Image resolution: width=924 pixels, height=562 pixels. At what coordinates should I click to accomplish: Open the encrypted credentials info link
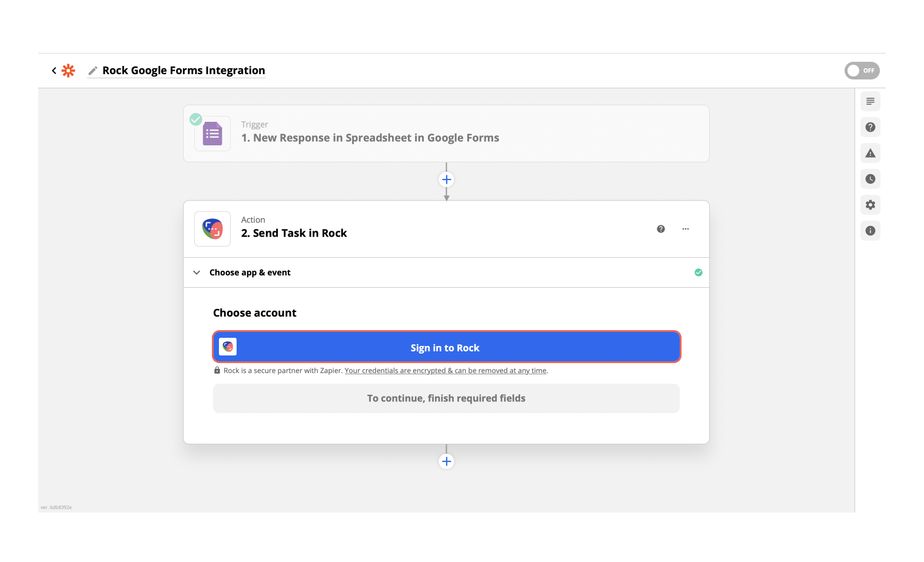tap(446, 371)
